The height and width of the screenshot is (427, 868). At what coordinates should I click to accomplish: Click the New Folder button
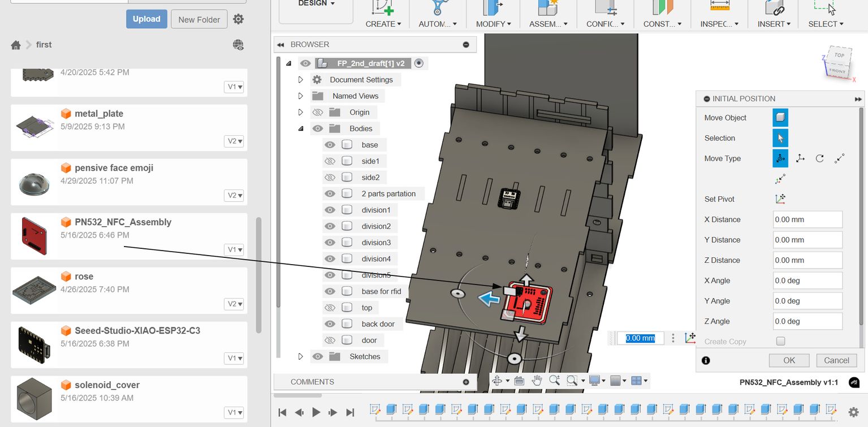coord(199,19)
